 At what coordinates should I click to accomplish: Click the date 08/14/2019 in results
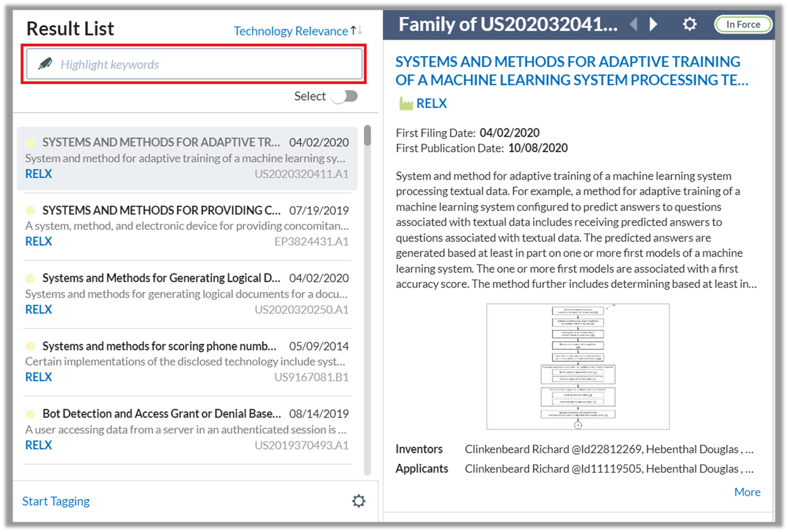(319, 414)
